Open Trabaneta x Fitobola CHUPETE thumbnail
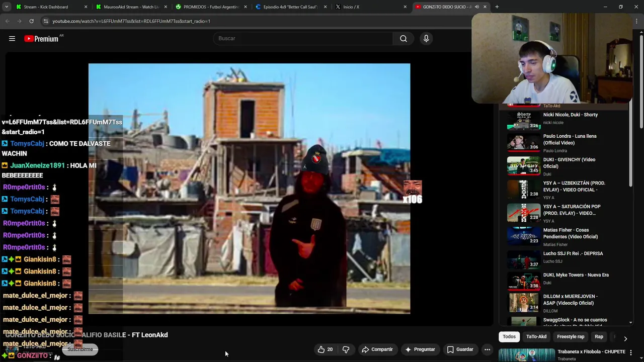The image size is (644, 362). 526,354
